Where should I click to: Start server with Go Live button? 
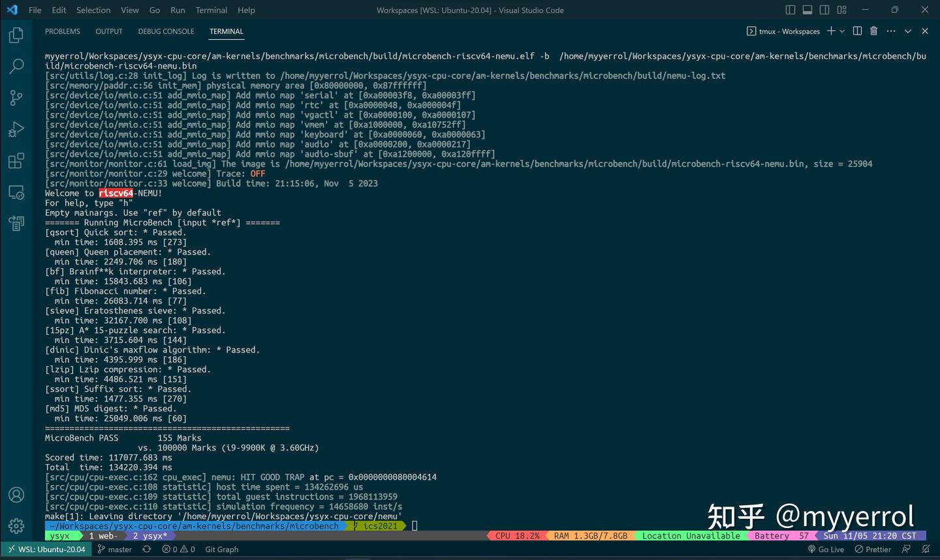[826, 549]
